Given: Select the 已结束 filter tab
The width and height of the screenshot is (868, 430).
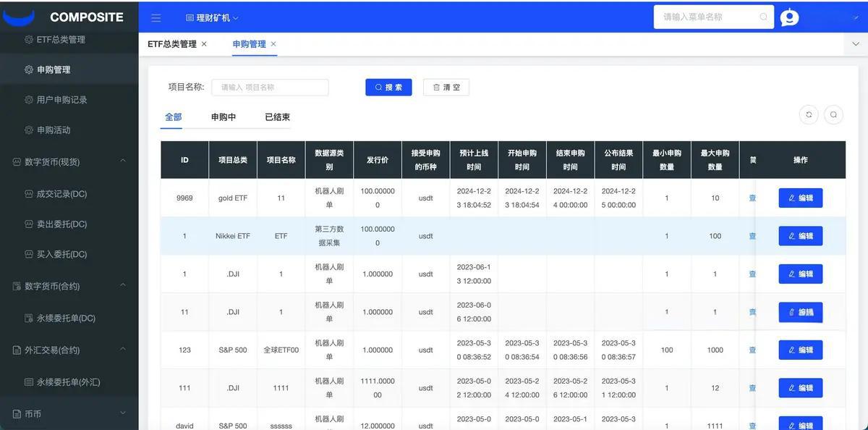Looking at the screenshot, I should pyautogui.click(x=277, y=117).
